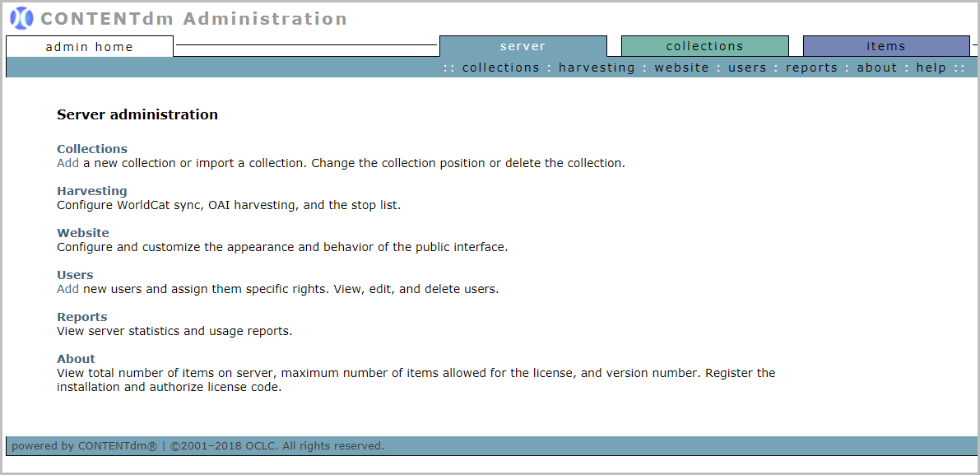
Task: Click the CONTENTdm Administration title text
Action: pos(193,18)
